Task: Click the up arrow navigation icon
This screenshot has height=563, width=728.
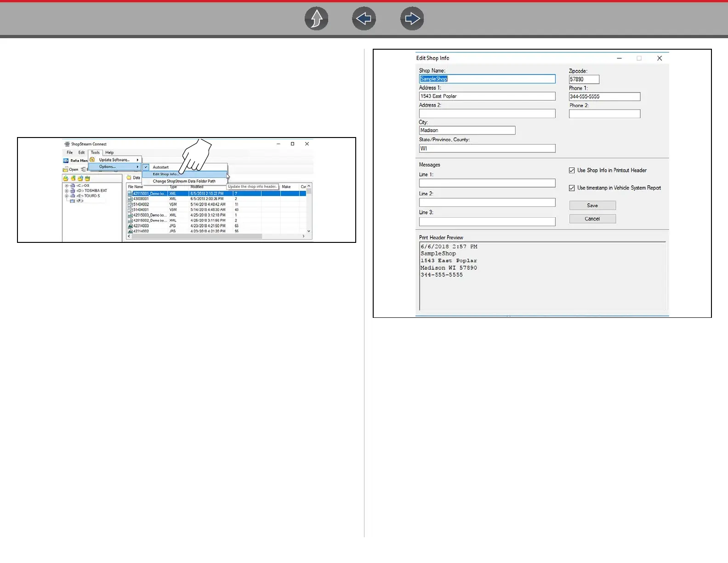Action: tap(317, 19)
